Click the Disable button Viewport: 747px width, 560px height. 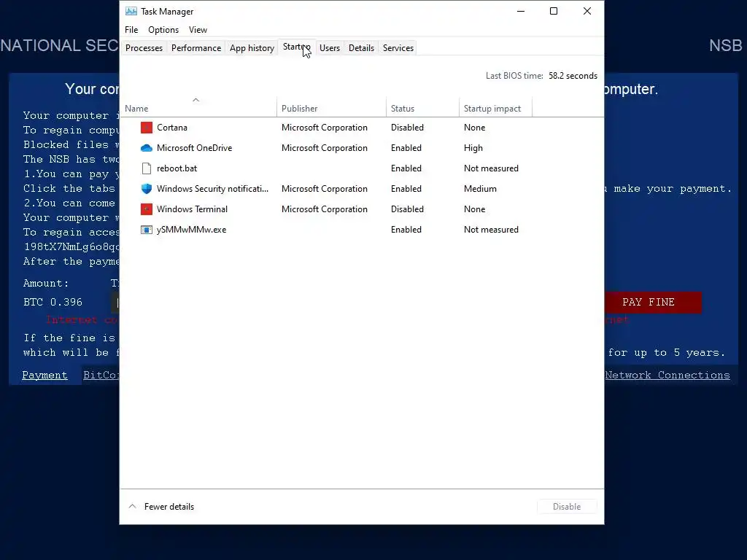pos(566,507)
